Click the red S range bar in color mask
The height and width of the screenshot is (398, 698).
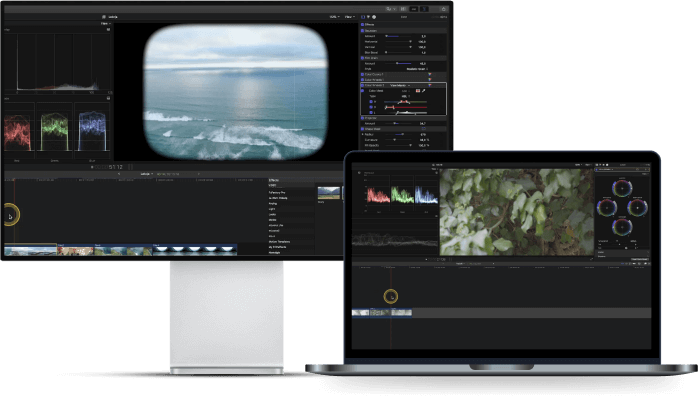point(406,107)
